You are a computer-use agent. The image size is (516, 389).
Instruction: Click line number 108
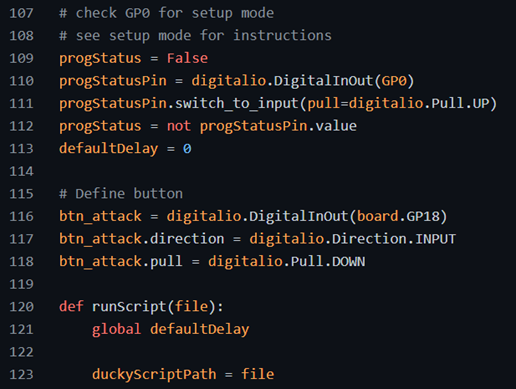[x=21, y=36]
